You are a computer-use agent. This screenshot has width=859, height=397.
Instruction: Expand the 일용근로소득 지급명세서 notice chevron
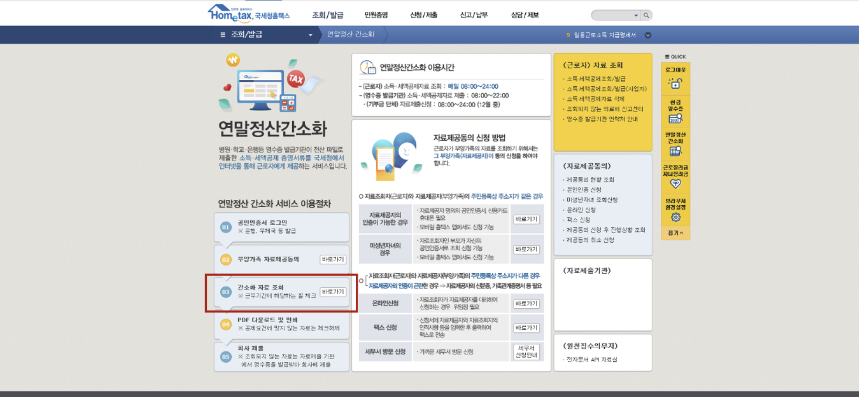point(648,35)
